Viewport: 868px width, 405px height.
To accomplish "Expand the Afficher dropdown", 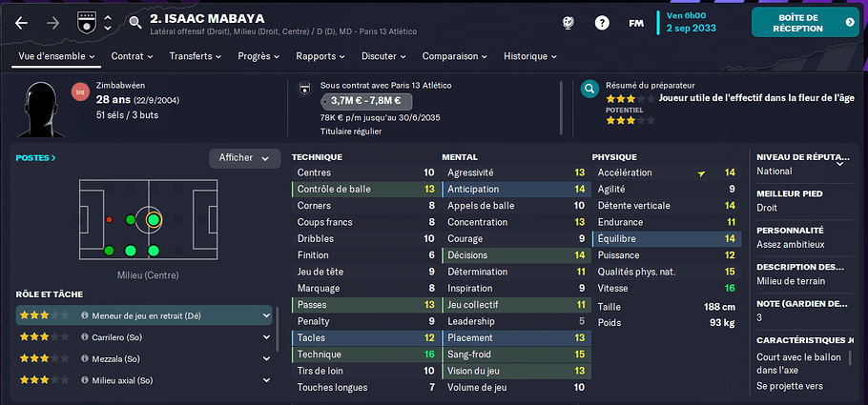I will point(245,158).
